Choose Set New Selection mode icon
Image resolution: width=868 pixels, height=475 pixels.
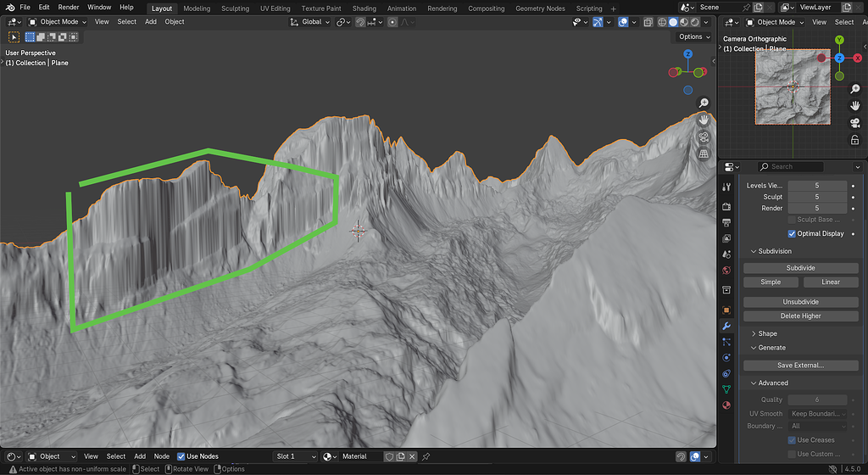coord(30,37)
